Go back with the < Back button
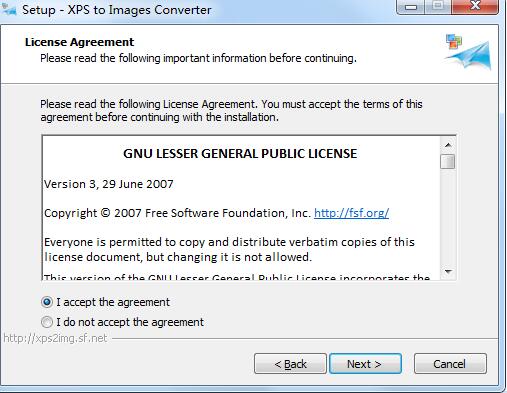This screenshot has width=507, height=393. pos(290,364)
